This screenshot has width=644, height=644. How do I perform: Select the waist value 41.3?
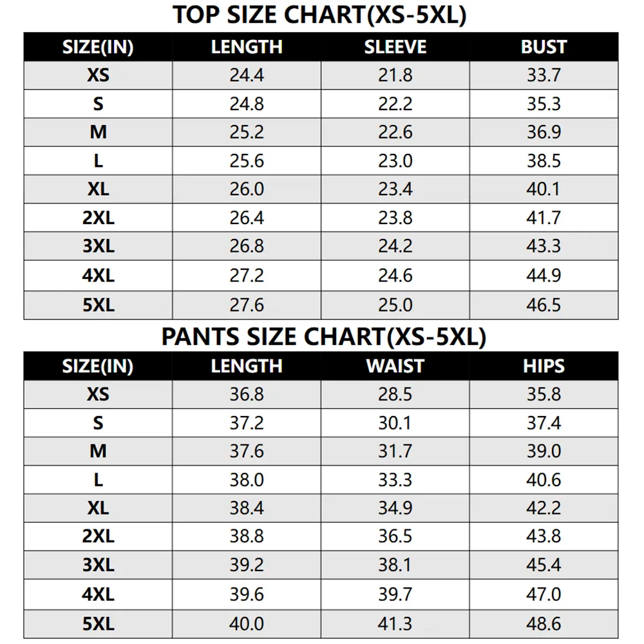point(395,623)
